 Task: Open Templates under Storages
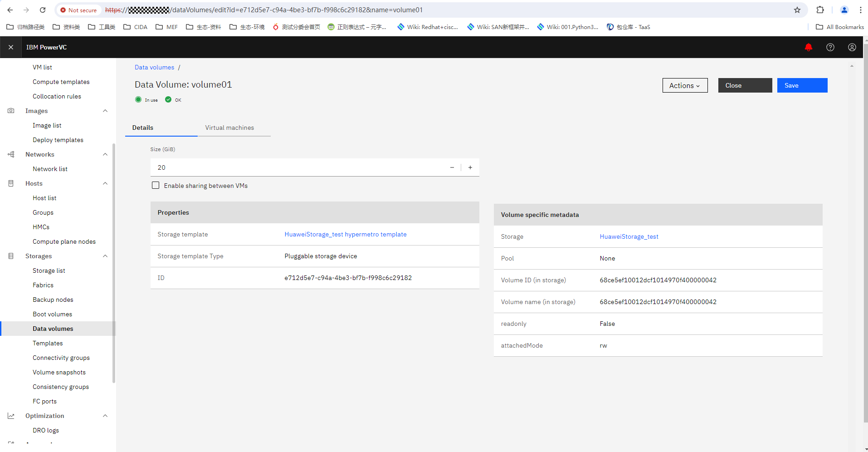(x=48, y=343)
